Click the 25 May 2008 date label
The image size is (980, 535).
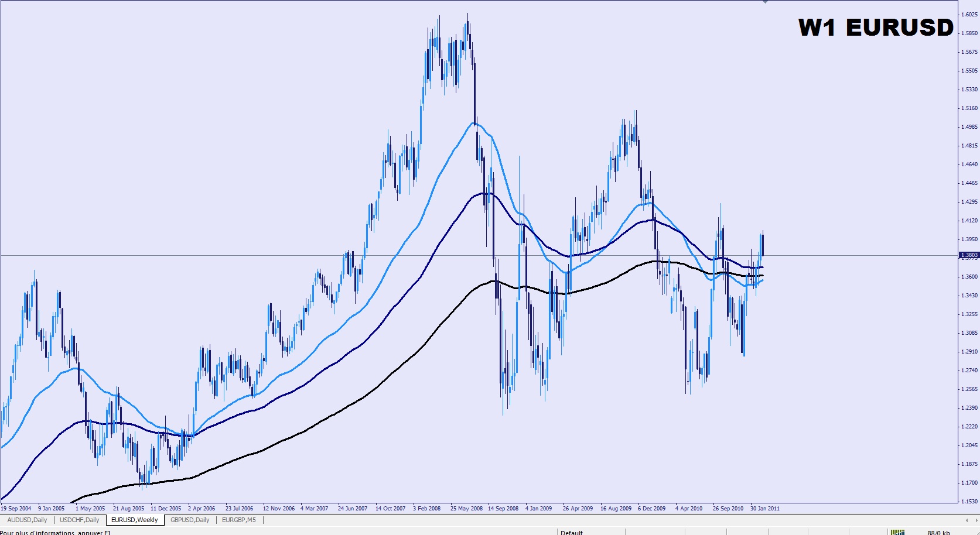coord(466,509)
